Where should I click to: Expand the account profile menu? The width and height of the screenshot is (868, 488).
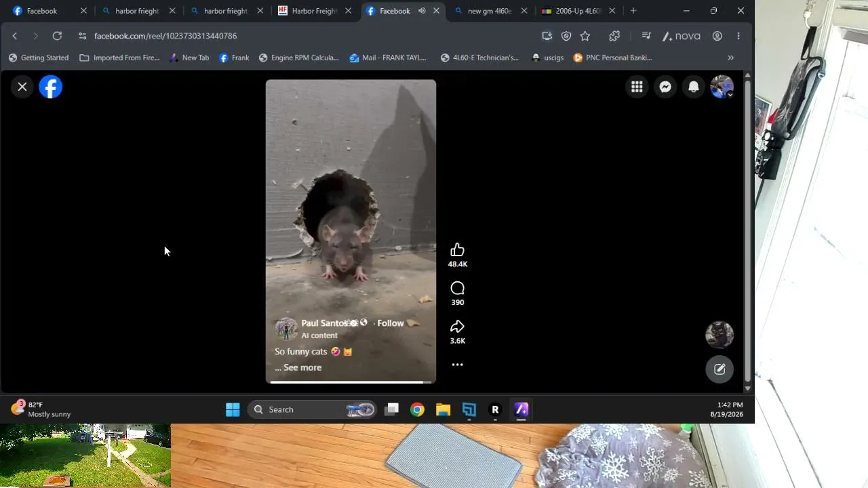(722, 87)
